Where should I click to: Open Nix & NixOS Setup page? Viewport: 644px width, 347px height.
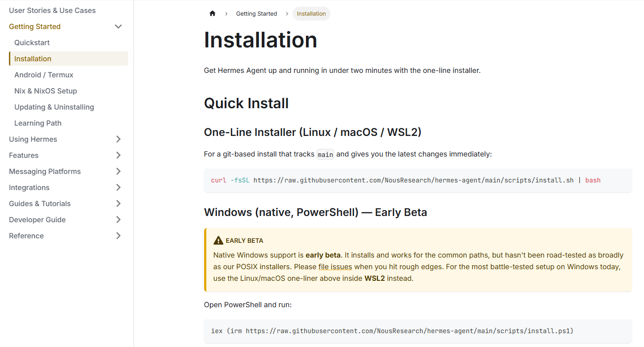(46, 91)
